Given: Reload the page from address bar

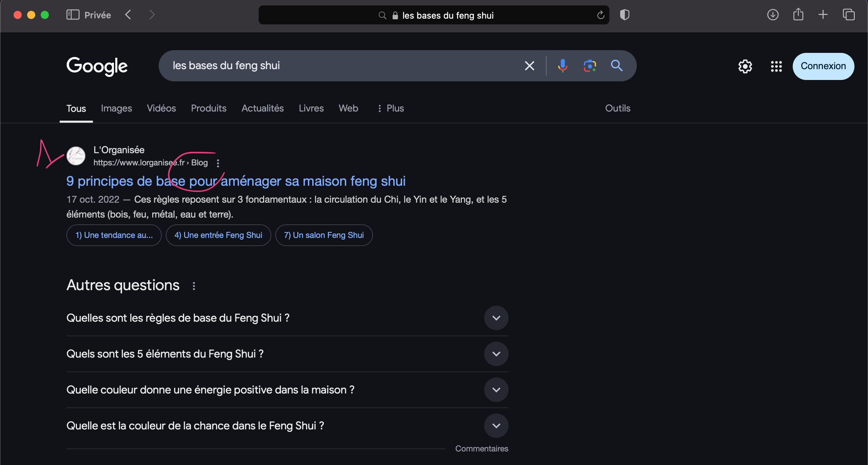Looking at the screenshot, I should pos(600,15).
